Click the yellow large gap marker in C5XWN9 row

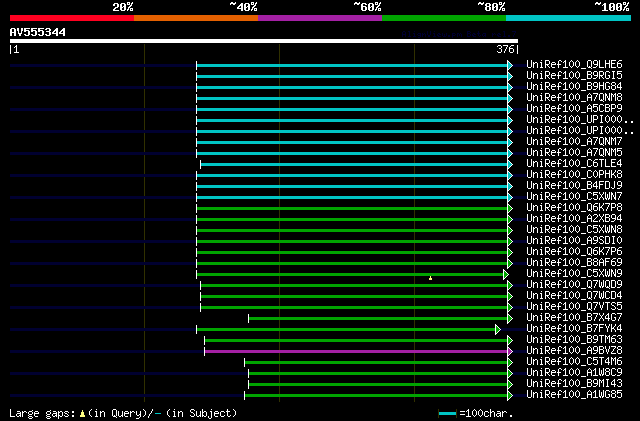[x=431, y=278]
